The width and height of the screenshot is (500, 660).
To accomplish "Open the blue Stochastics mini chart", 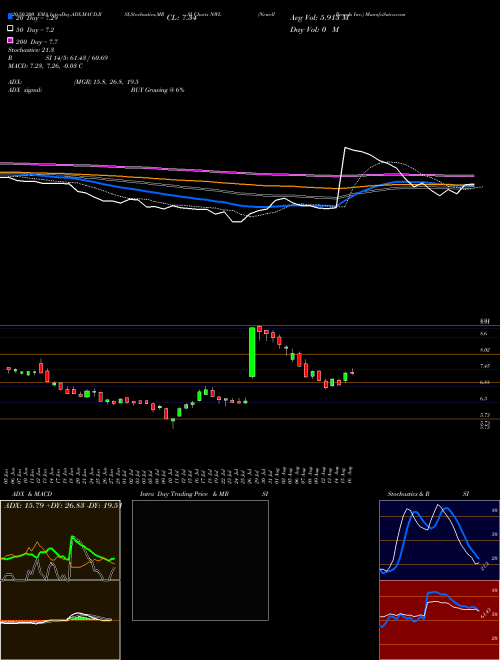I will 439,540.
